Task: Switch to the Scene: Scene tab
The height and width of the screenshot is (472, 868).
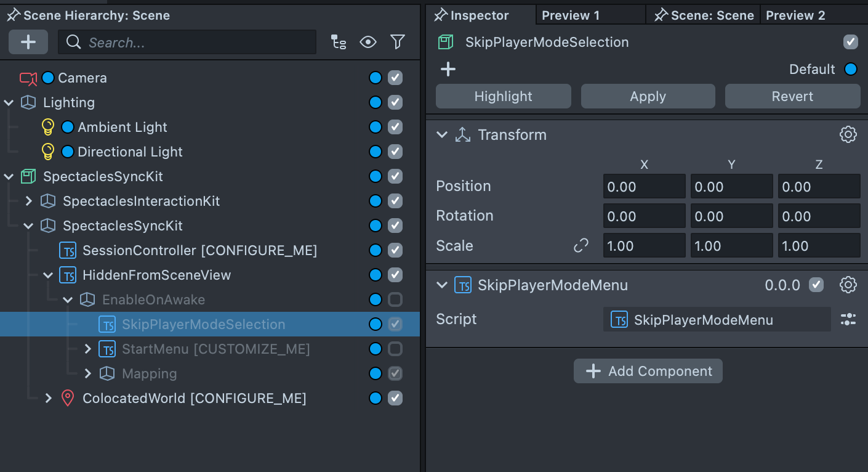Action: pyautogui.click(x=704, y=15)
